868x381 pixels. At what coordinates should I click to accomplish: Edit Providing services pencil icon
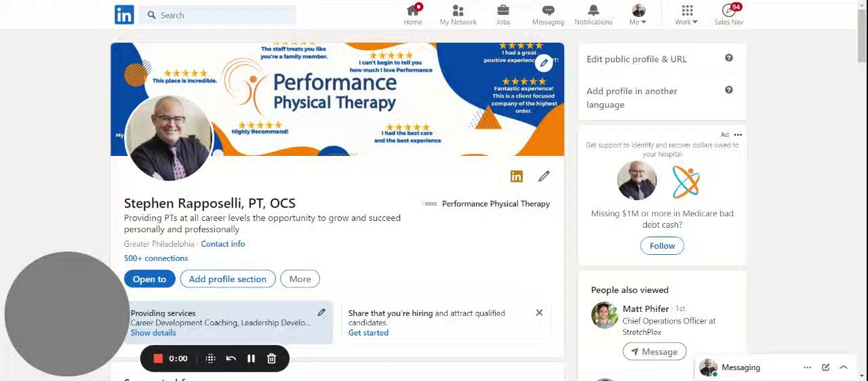[321, 313]
